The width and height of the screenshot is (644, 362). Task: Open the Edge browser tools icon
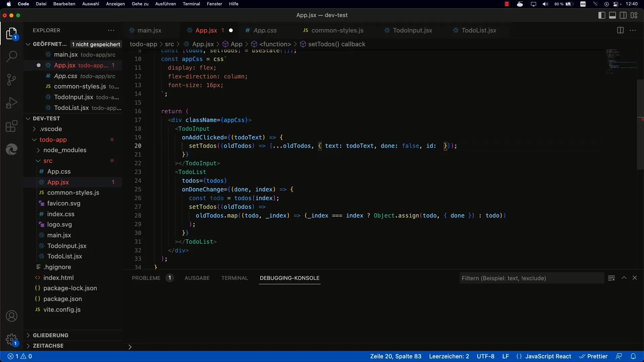(x=11, y=149)
